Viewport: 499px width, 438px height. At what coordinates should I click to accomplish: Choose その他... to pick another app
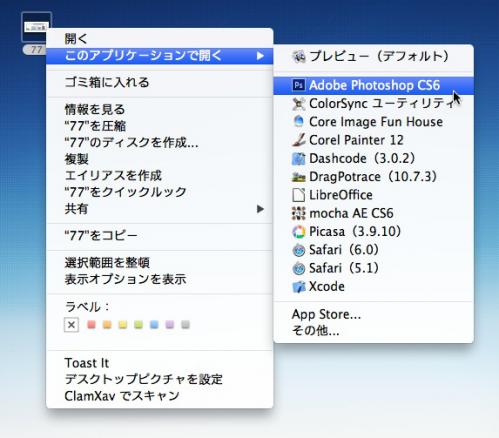[x=373, y=331]
